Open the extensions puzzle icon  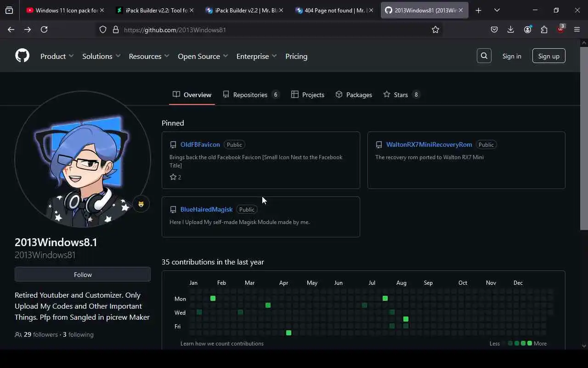544,29
